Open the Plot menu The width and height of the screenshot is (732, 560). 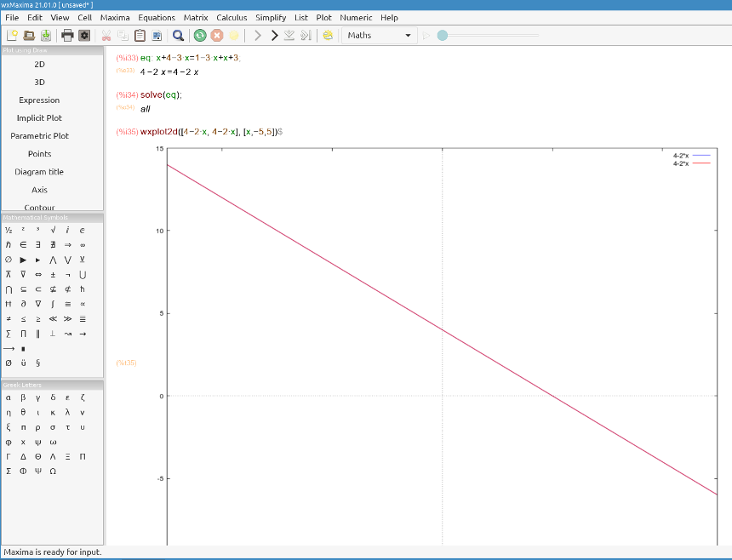(x=323, y=17)
